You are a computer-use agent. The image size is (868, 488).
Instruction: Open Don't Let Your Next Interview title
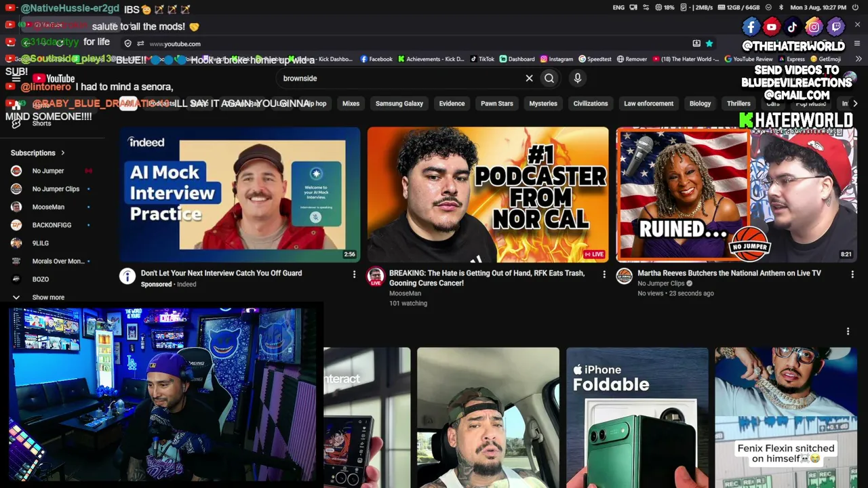(221, 273)
